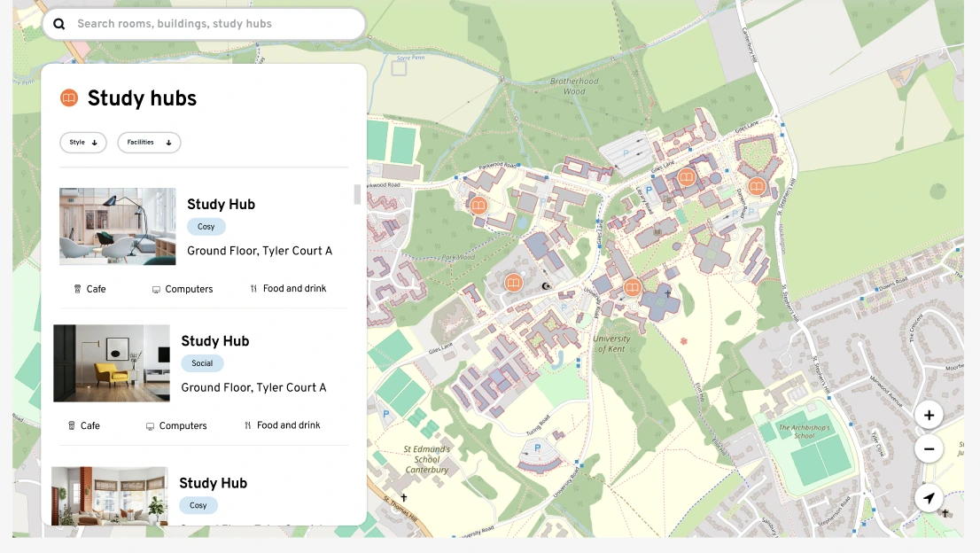This screenshot has width=980, height=553.
Task: Click the second Study Hub title
Action: coord(215,341)
